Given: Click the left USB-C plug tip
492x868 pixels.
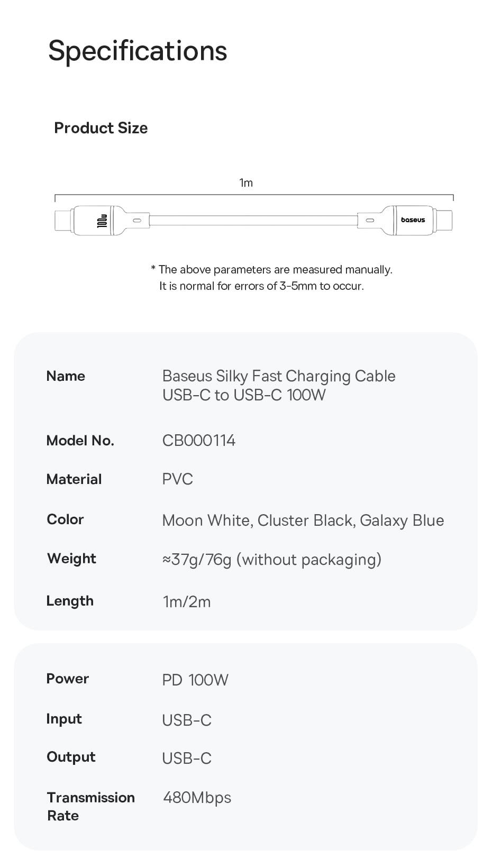Looking at the screenshot, I should [63, 220].
